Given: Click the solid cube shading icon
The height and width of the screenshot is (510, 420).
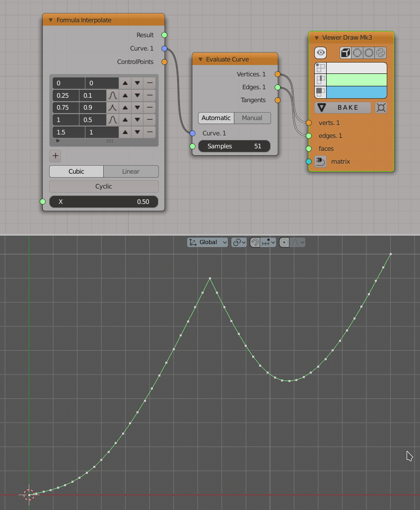Looking at the screenshot, I should (x=346, y=53).
